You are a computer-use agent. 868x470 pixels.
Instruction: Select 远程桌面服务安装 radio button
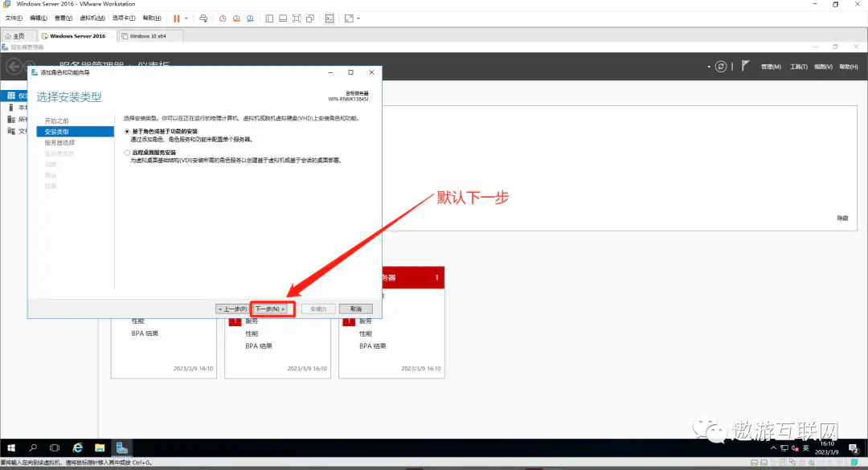[x=127, y=153]
